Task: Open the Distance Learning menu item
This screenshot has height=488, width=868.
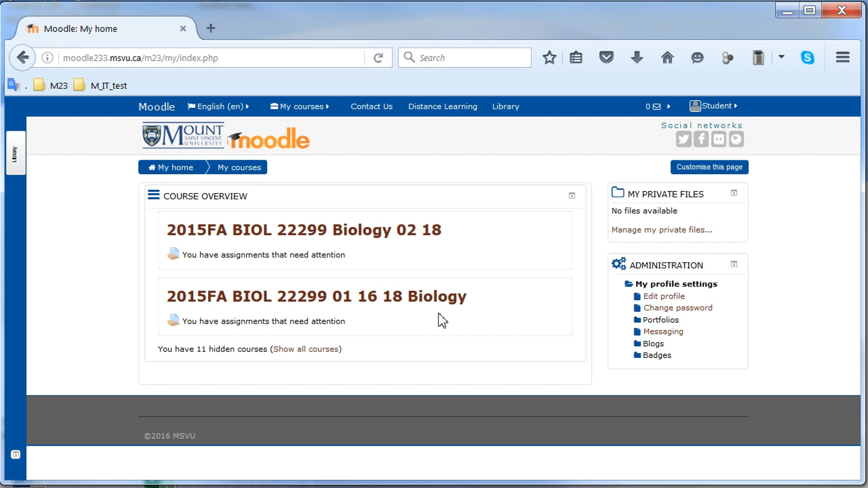Action: [442, 106]
